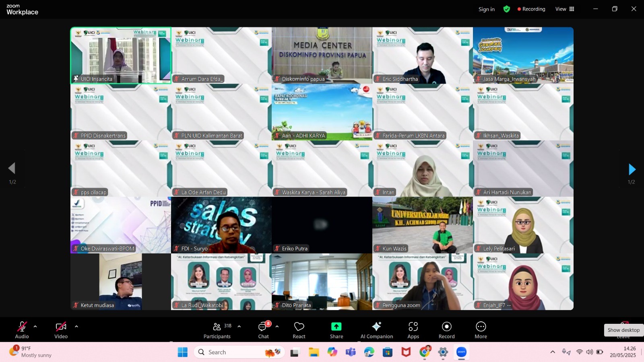
Task: Open Windows Start menu
Action: [x=182, y=352]
